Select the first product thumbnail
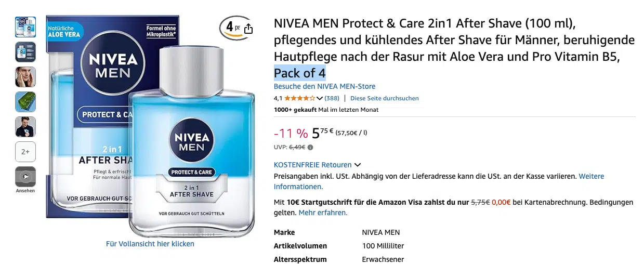644x264 pixels. tap(25, 27)
